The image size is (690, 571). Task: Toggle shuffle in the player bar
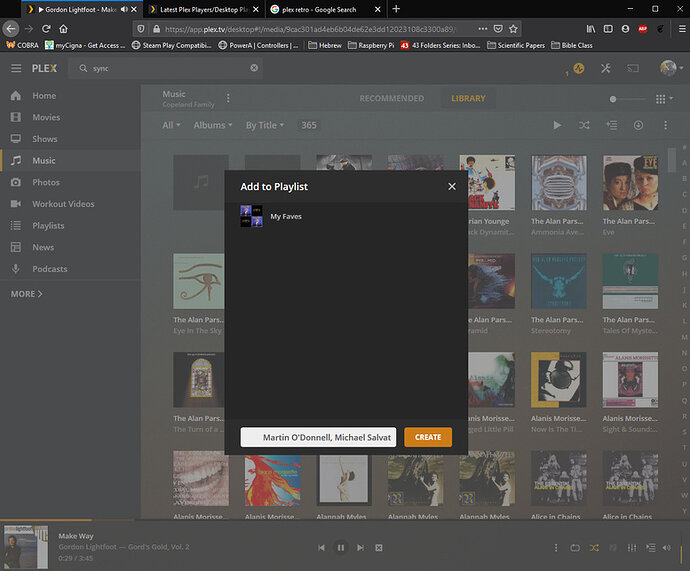pos(594,548)
